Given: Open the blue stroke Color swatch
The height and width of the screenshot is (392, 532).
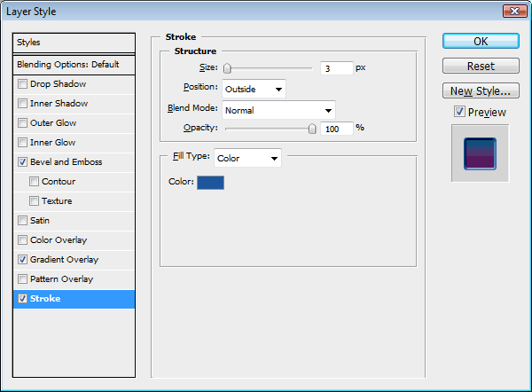Looking at the screenshot, I should coord(210,183).
